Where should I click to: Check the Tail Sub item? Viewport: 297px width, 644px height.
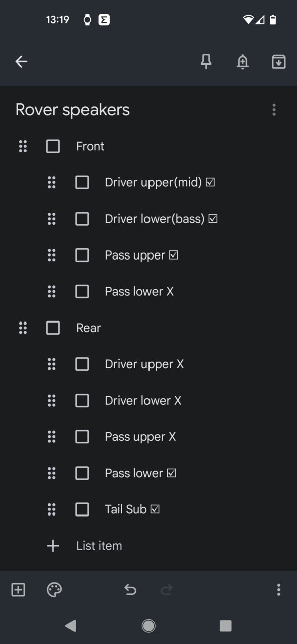click(82, 509)
